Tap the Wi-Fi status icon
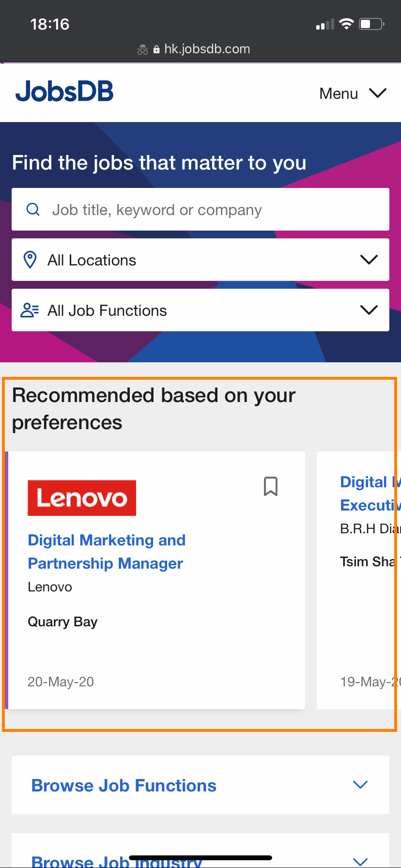 point(346,24)
